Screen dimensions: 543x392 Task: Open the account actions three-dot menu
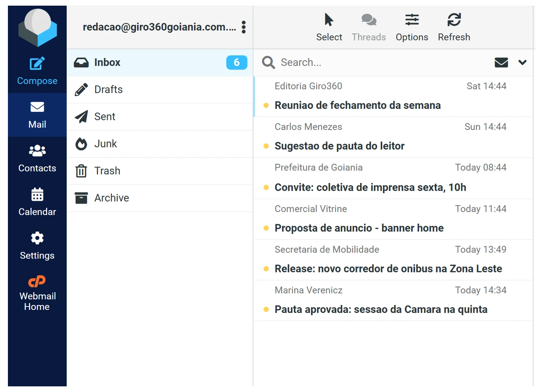[x=244, y=27]
